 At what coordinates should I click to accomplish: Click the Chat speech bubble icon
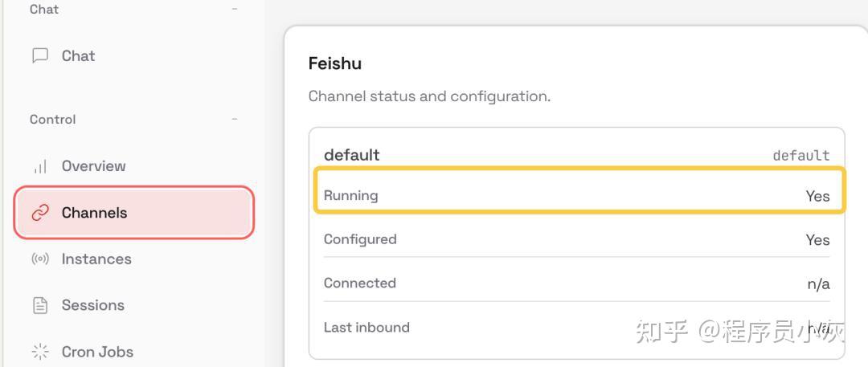(x=39, y=55)
